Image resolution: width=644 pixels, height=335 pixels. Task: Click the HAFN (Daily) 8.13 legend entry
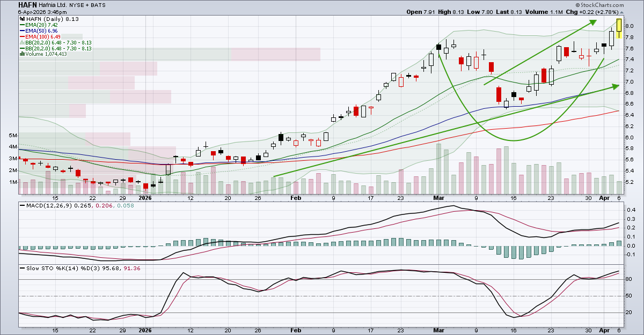52,18
